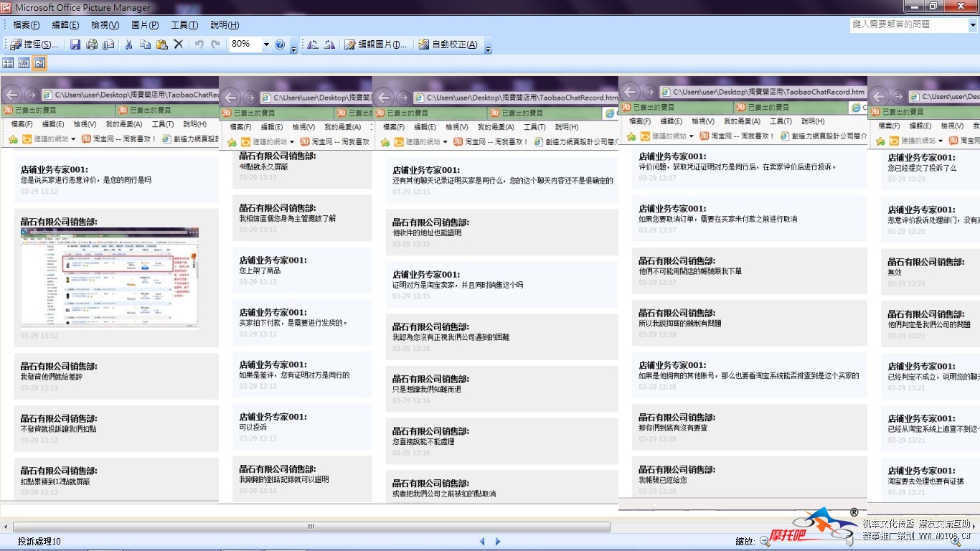Click the Redo arrow icon

click(x=215, y=44)
